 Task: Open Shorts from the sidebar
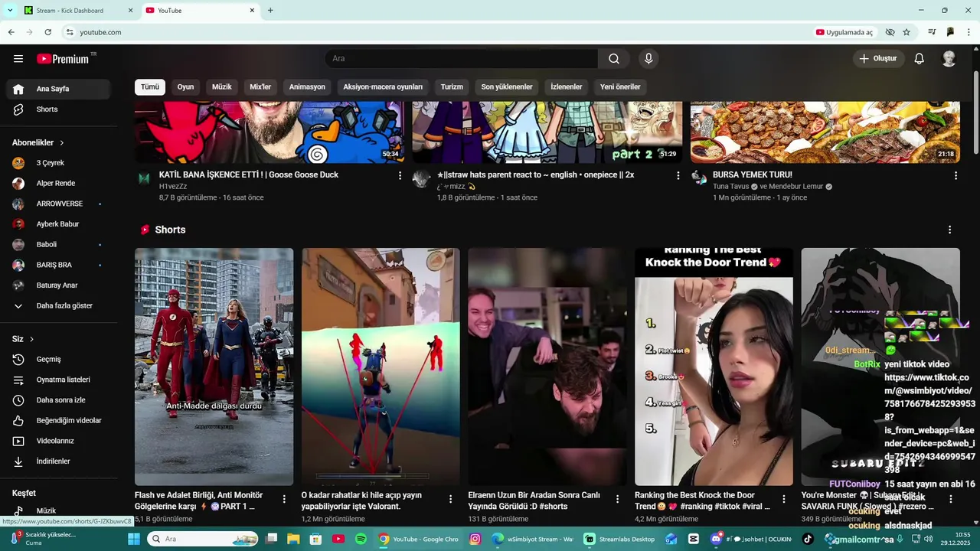pyautogui.click(x=58, y=109)
